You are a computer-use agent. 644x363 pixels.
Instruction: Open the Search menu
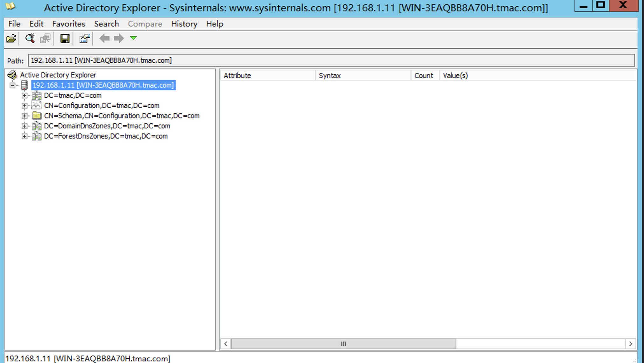(x=106, y=24)
